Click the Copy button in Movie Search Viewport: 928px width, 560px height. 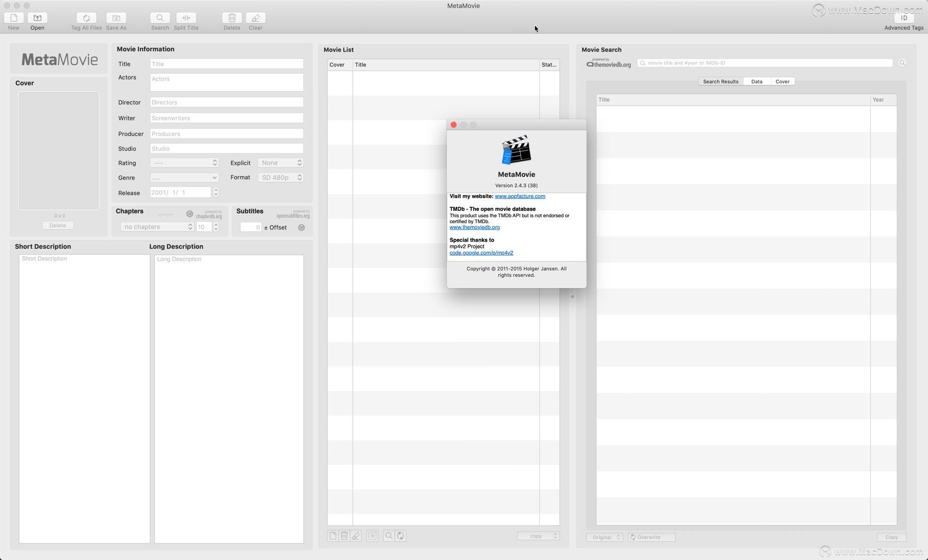(x=892, y=537)
